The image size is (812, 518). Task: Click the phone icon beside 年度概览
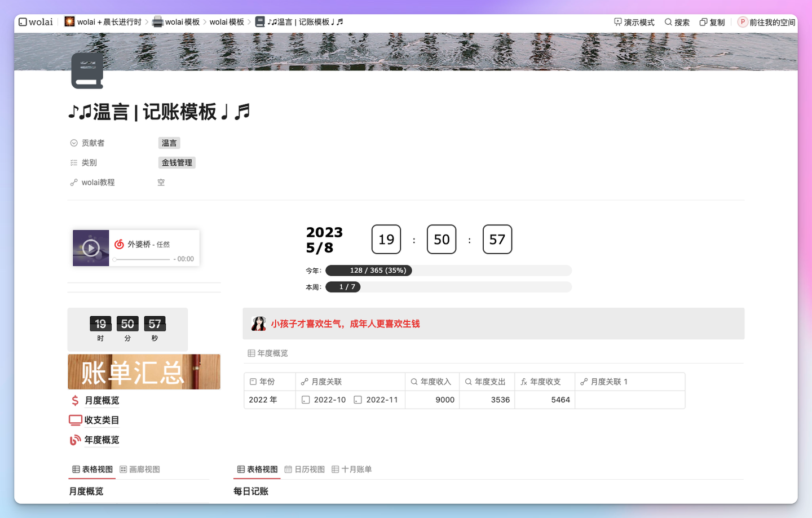[x=74, y=440]
